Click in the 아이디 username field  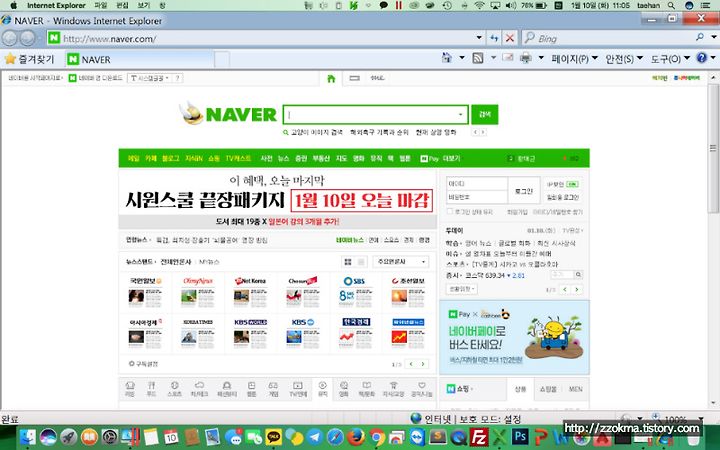pos(477,183)
